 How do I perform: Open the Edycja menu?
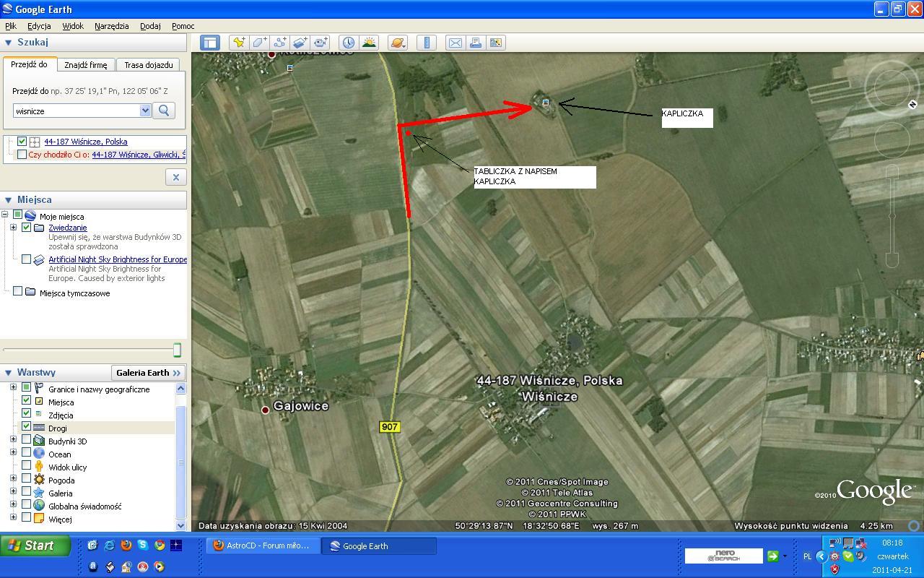pos(39,26)
